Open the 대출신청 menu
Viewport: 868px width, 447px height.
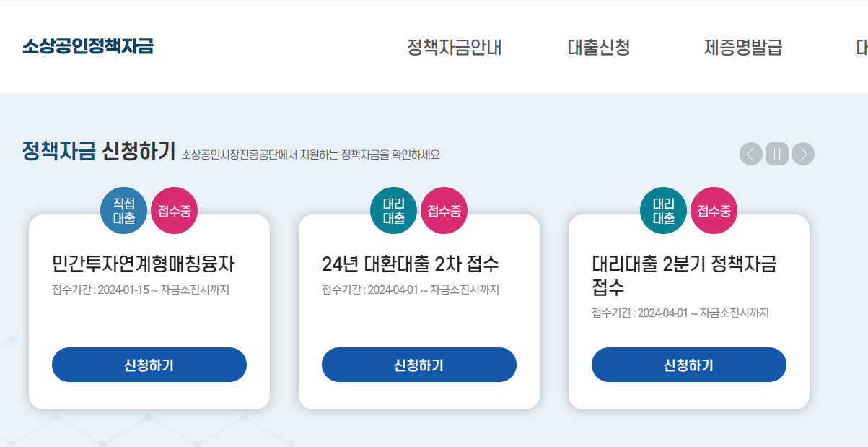[x=598, y=48]
